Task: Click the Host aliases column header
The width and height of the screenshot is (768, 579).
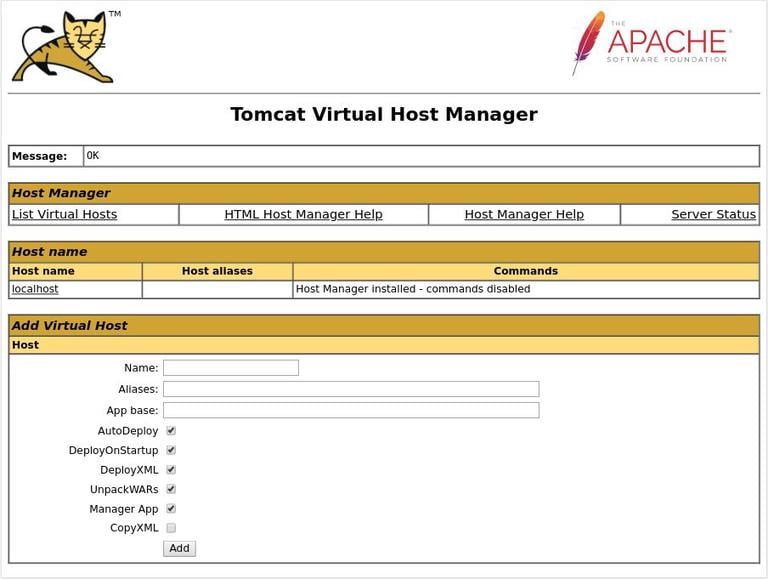Action: tap(217, 271)
